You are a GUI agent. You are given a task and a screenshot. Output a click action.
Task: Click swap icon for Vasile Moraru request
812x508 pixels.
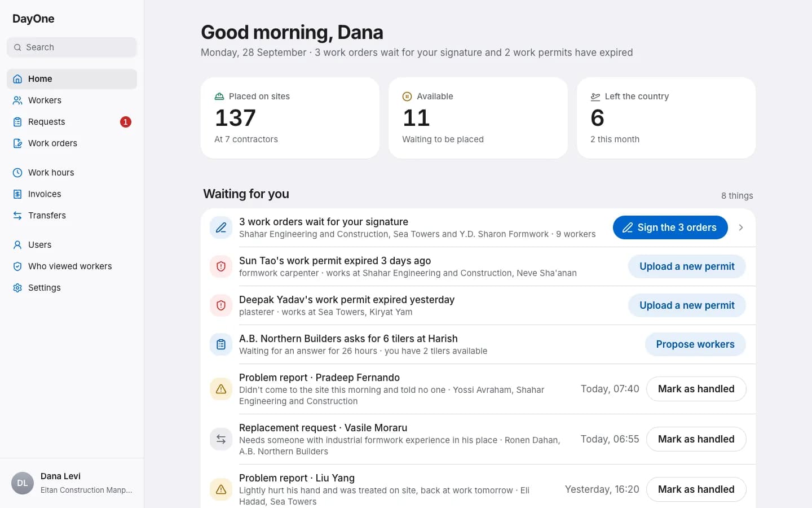[221, 439]
